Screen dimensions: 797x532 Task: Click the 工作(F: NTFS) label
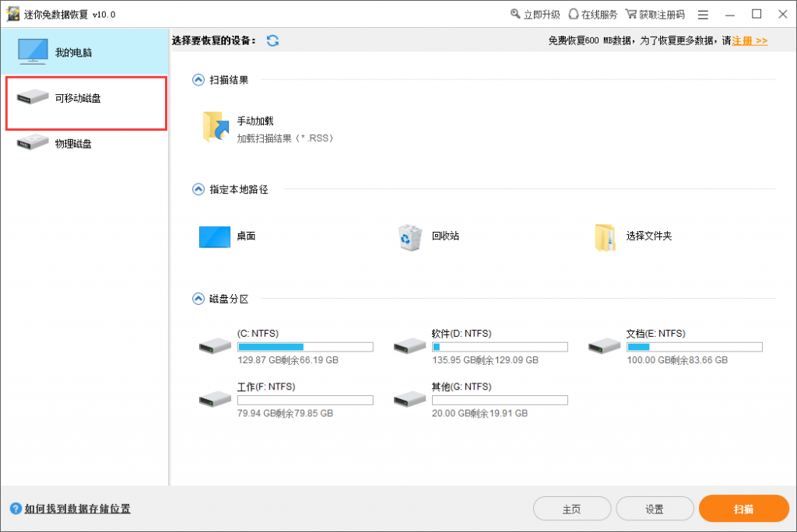pyautogui.click(x=266, y=387)
